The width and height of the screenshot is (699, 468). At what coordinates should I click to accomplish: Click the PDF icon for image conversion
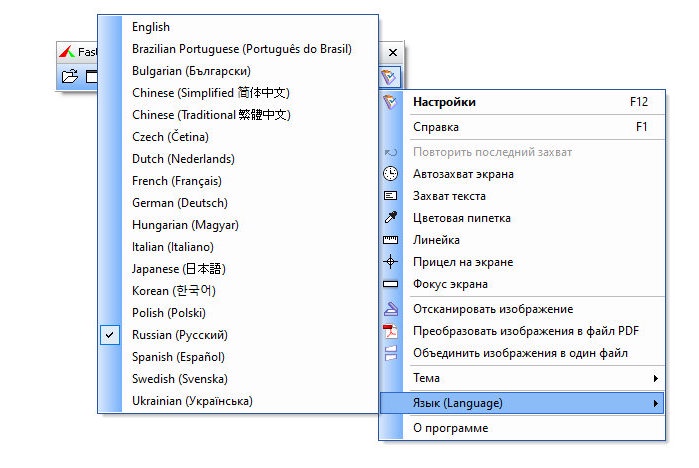tap(391, 331)
